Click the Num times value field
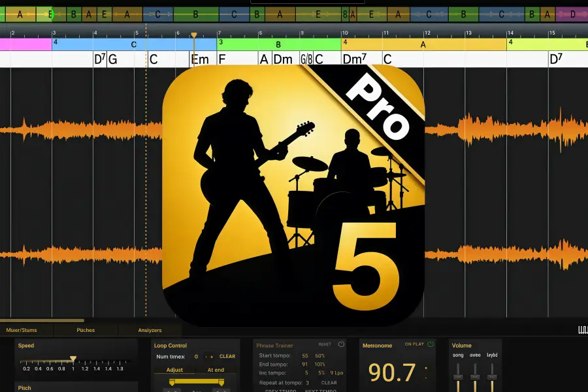The image size is (588, 392). coord(196,356)
